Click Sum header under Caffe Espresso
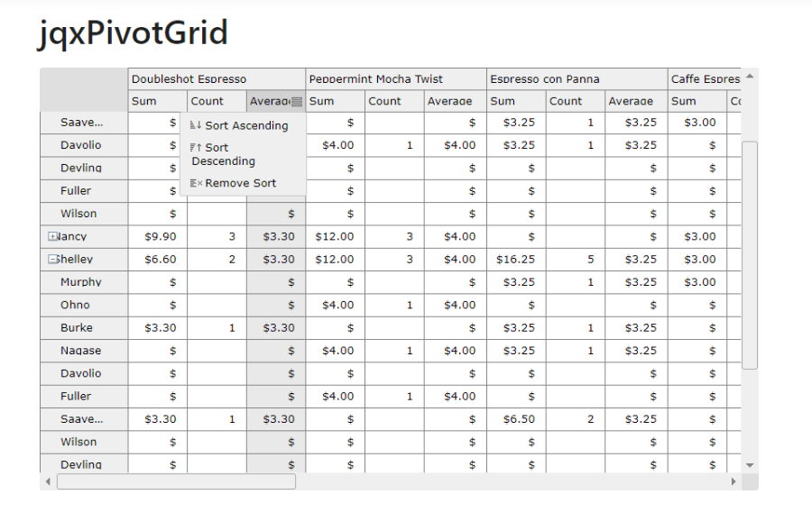812x531 pixels. (x=697, y=101)
